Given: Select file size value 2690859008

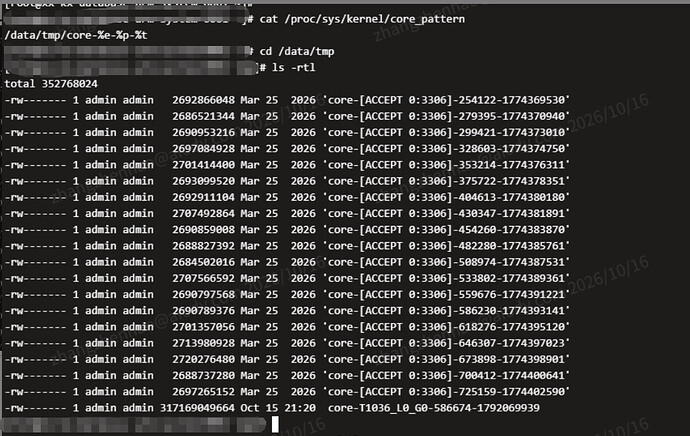Looking at the screenshot, I should pos(203,230).
